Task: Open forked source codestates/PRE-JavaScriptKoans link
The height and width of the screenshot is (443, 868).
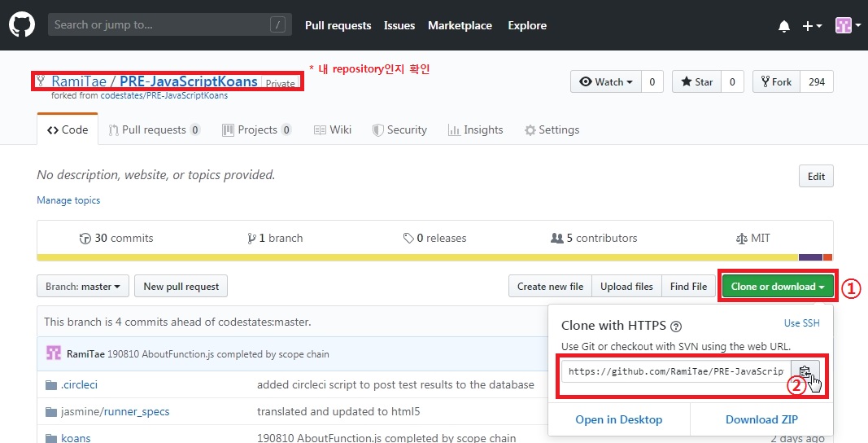Action: coord(164,95)
